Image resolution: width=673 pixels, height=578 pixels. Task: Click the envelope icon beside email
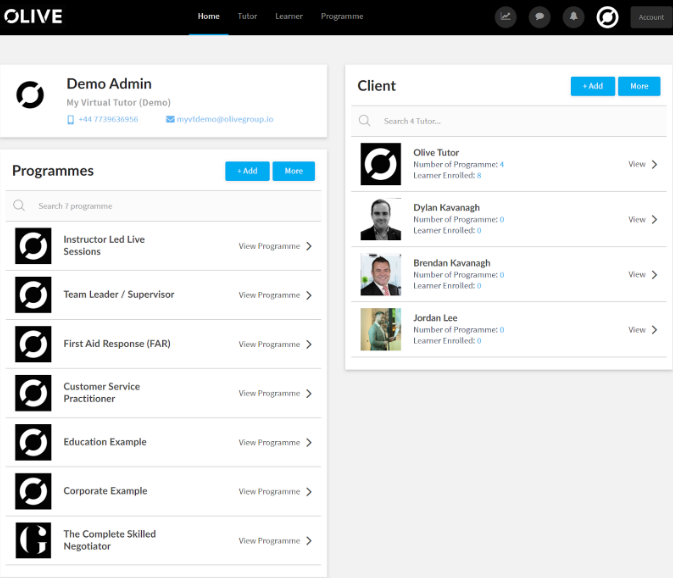pyautogui.click(x=170, y=119)
